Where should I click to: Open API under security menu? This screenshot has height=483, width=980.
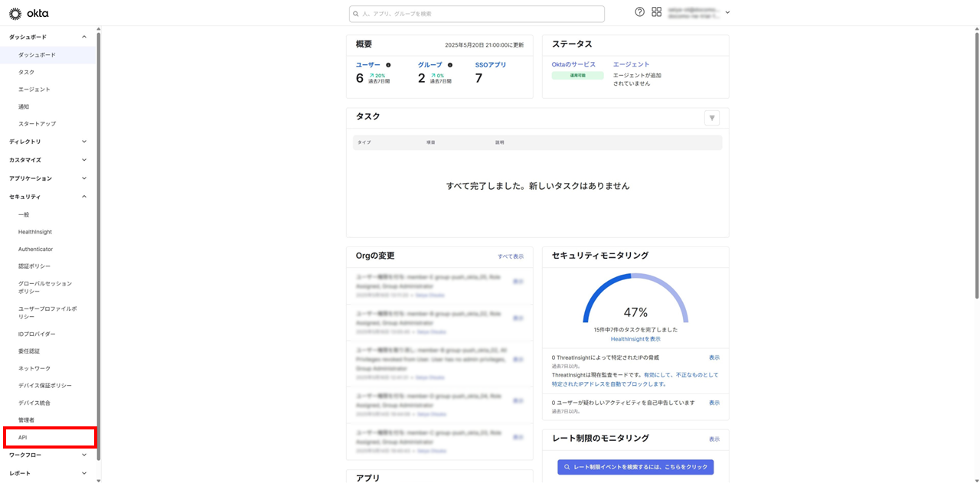coord(50,437)
